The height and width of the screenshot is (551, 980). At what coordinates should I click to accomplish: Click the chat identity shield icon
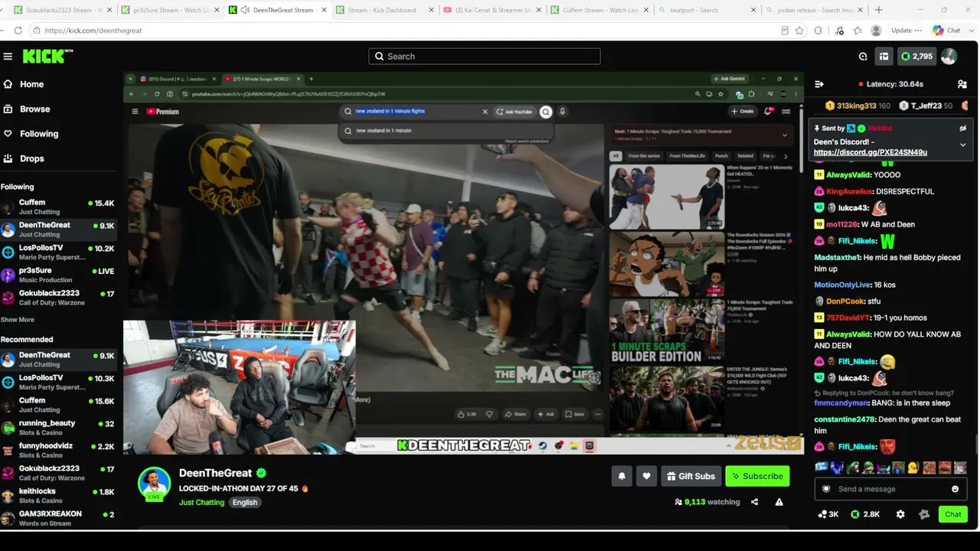tap(826, 489)
